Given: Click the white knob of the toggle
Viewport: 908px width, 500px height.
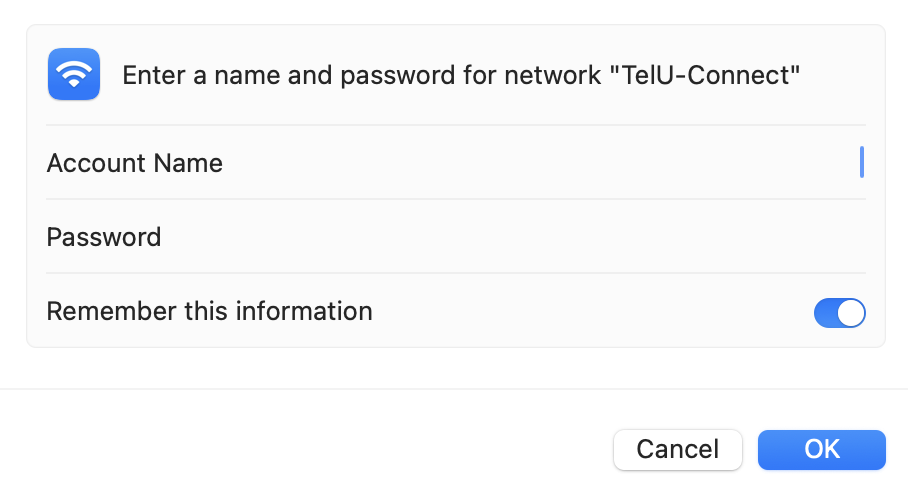Looking at the screenshot, I should coord(851,313).
